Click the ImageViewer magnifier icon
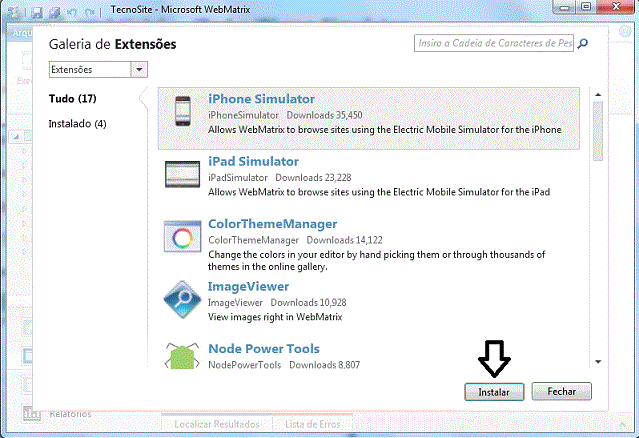Screen dimensions: 639x438 click(x=182, y=299)
